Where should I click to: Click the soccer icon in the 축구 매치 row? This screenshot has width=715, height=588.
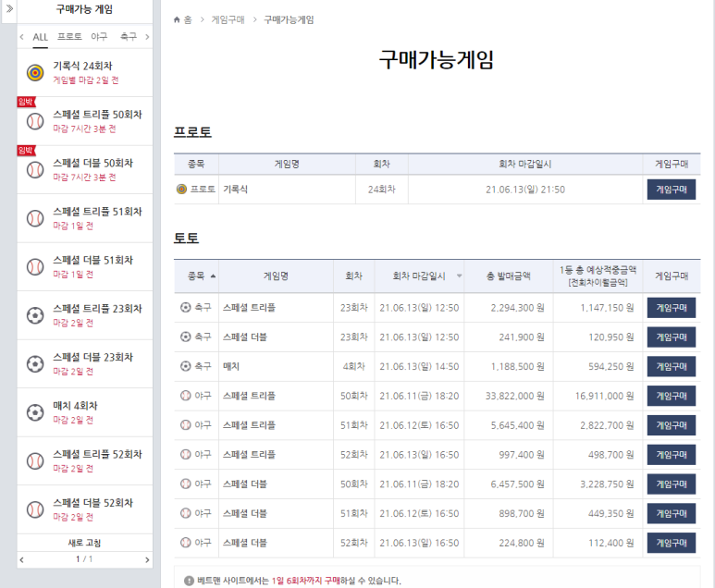click(x=185, y=366)
